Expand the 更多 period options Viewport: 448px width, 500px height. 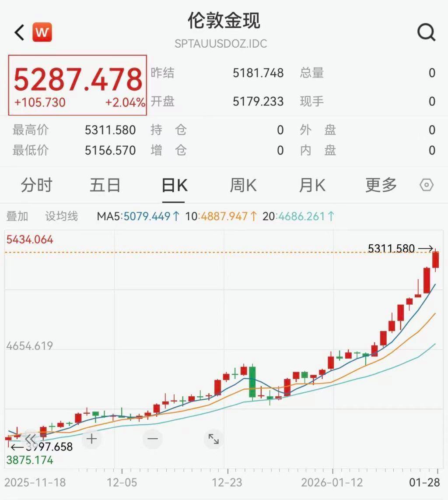coord(381,185)
